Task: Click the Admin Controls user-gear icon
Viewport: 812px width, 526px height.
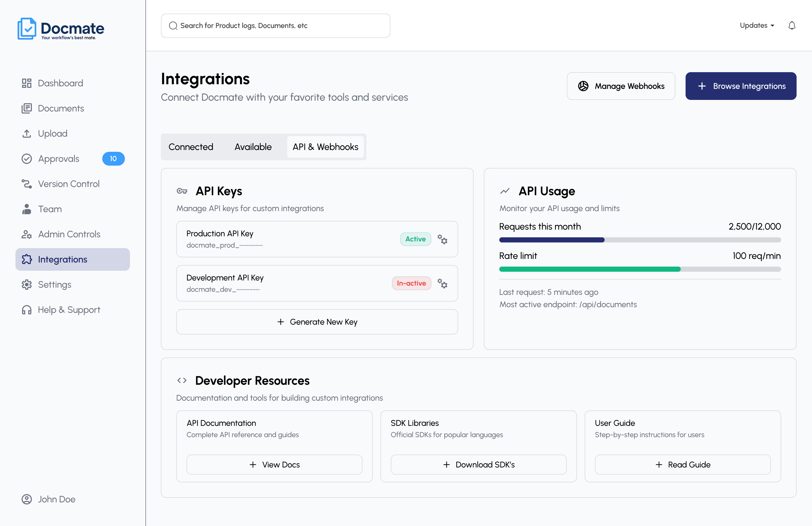Action: tap(27, 234)
